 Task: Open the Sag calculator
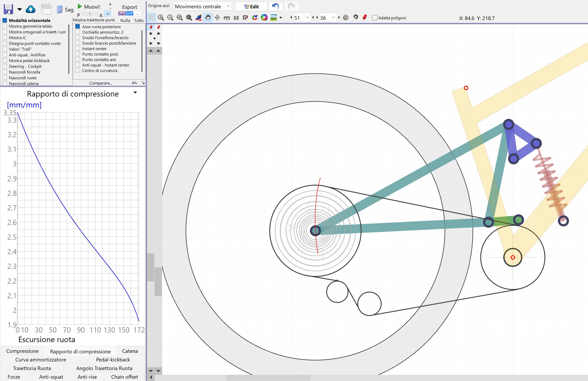pyautogui.click(x=65, y=10)
